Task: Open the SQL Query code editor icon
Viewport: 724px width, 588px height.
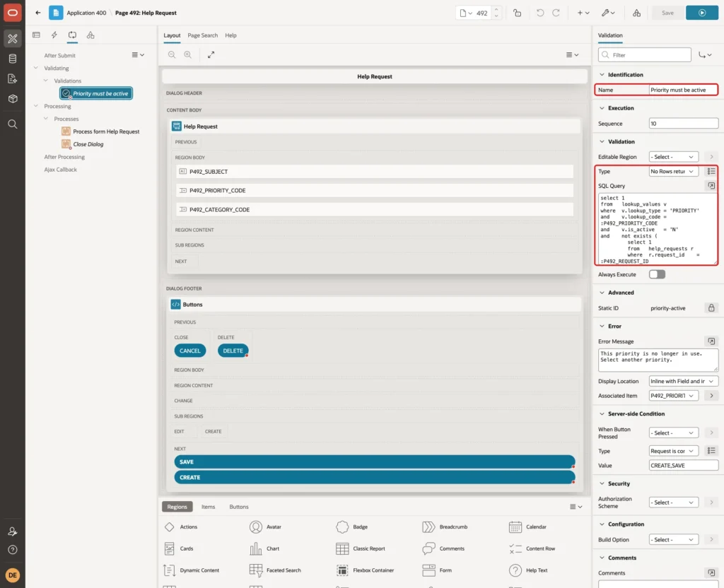Action: pos(711,186)
